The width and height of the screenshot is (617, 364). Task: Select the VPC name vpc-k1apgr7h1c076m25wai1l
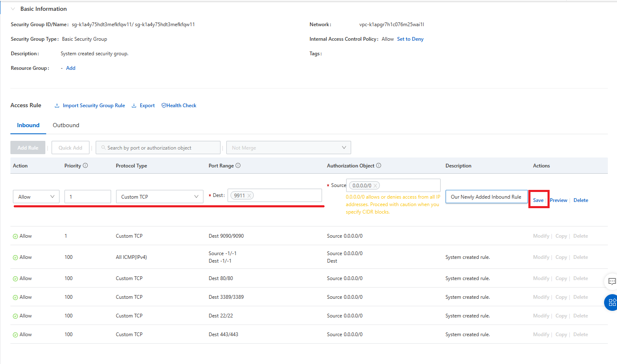pos(392,25)
